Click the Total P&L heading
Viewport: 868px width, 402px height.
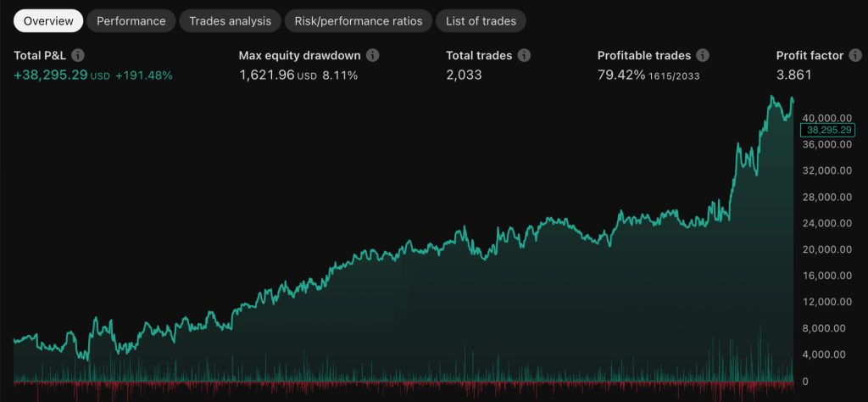click(x=40, y=55)
